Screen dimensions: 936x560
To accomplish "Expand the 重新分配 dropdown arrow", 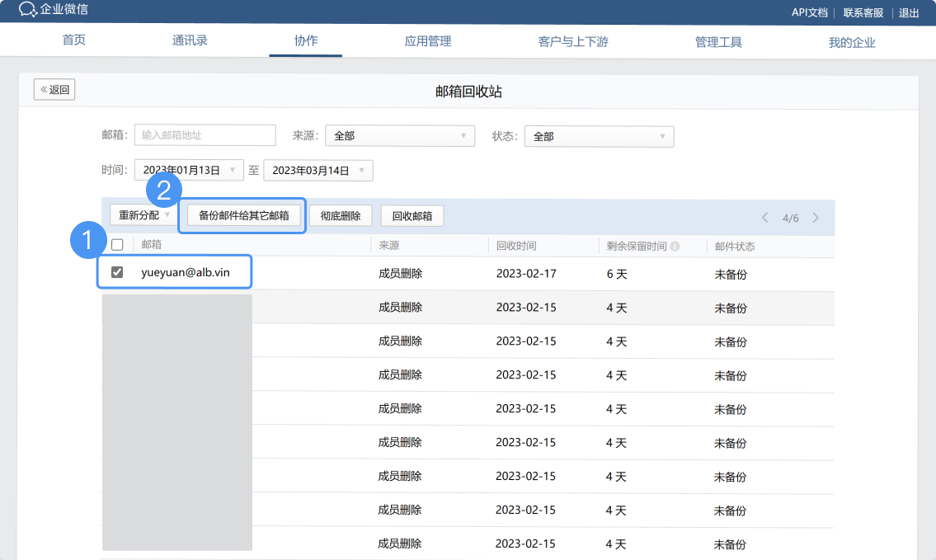I will (x=167, y=215).
